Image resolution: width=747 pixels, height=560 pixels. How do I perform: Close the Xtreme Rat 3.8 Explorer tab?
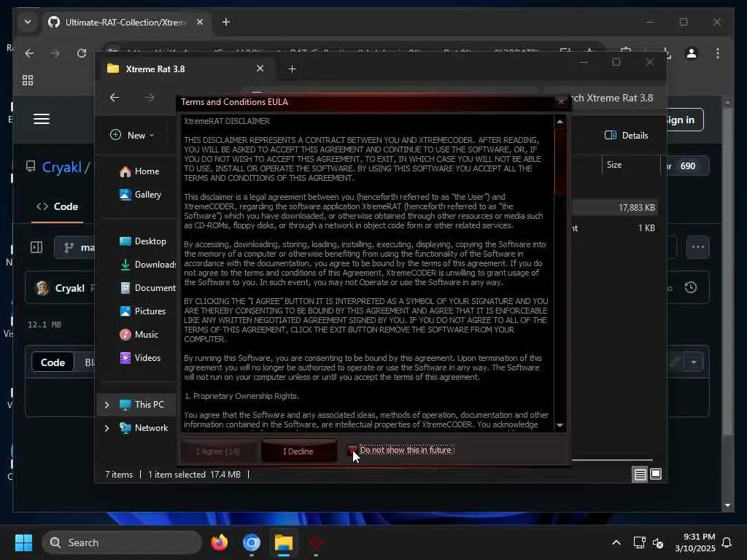click(260, 69)
